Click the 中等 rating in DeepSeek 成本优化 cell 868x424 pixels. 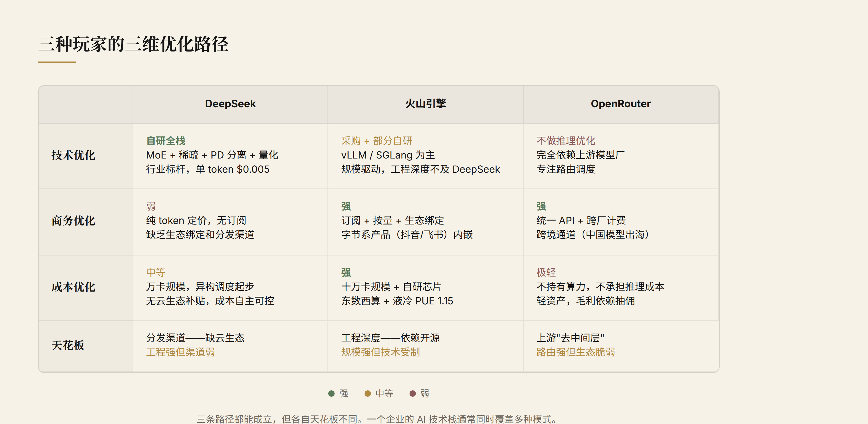(x=156, y=272)
